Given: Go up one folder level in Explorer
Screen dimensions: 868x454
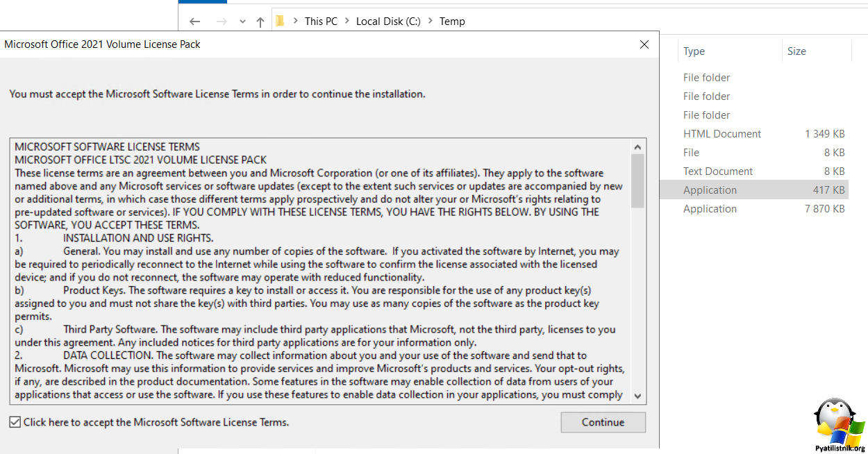Looking at the screenshot, I should 260,22.
